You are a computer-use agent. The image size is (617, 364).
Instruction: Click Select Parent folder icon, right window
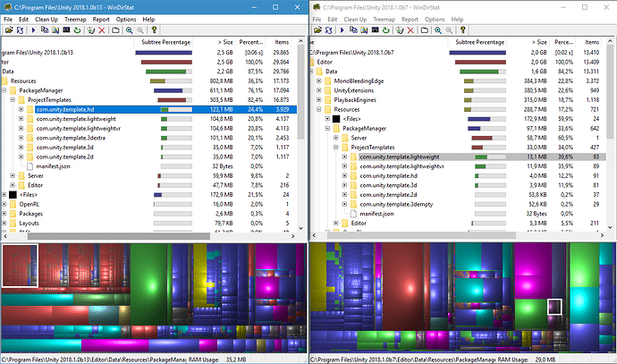click(424, 30)
